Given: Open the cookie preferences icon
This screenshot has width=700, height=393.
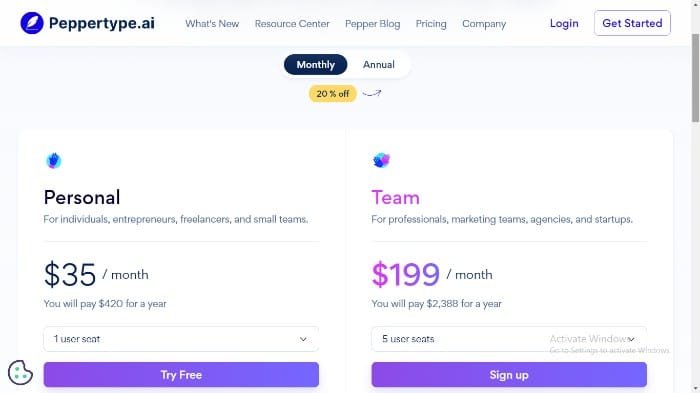Looking at the screenshot, I should click(21, 372).
